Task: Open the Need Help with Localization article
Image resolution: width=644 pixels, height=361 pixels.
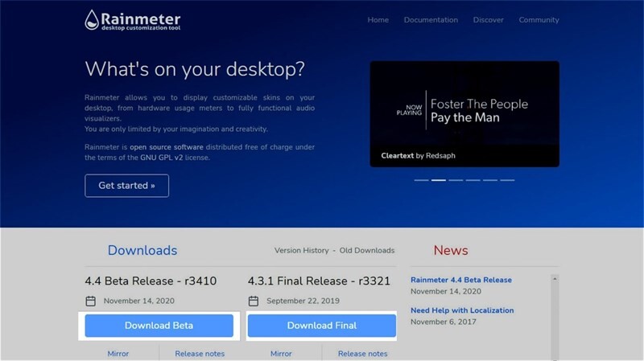Action: pyautogui.click(x=462, y=310)
